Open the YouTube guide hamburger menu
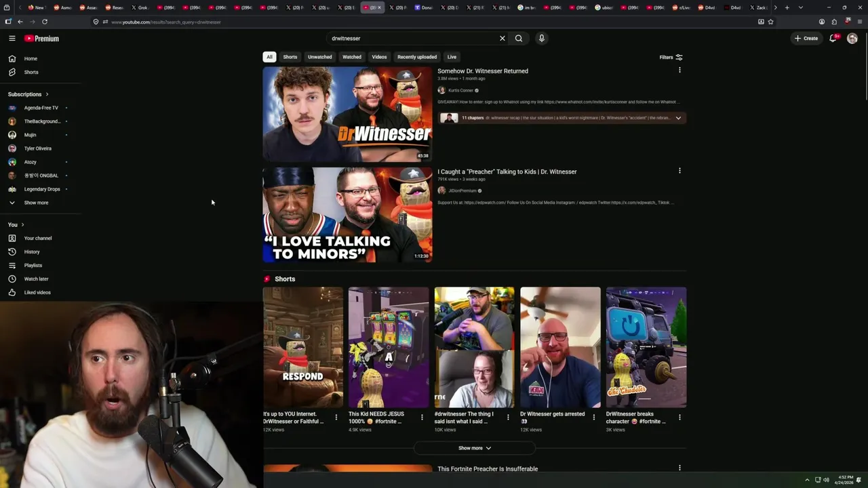This screenshot has height=488, width=868. [x=12, y=39]
